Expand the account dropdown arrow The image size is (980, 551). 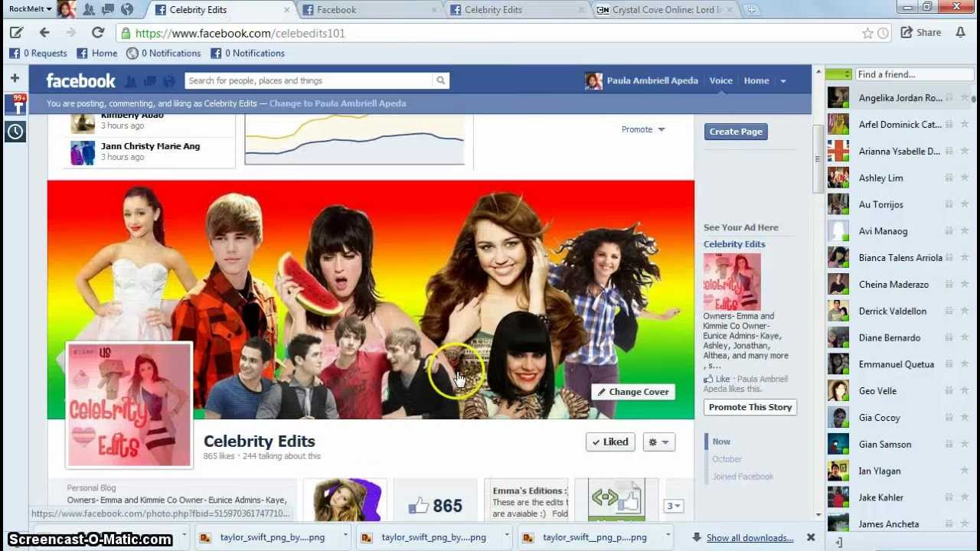coord(782,81)
